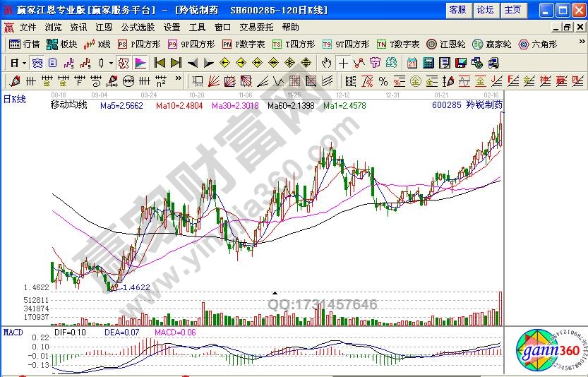The width and height of the screenshot is (588, 377).
Task: Select the percent % line drawing tool
Action: coord(383,80)
